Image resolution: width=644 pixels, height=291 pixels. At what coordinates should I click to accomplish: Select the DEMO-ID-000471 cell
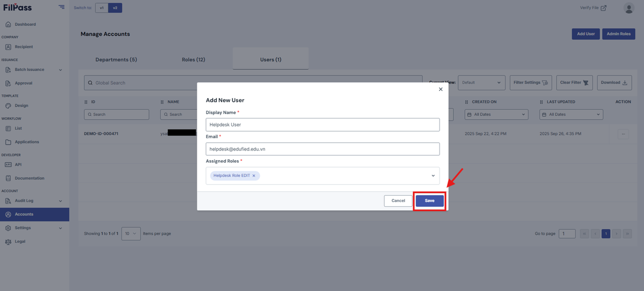(101, 133)
